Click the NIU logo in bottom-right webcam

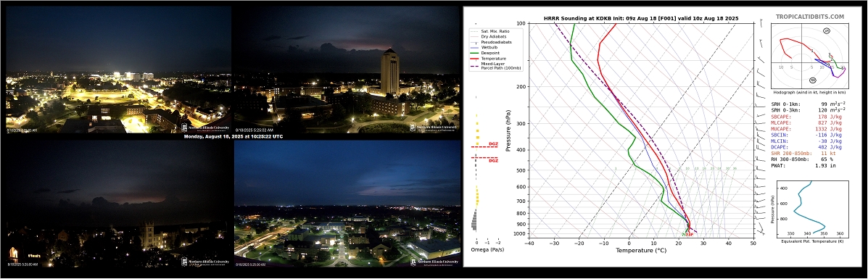(x=434, y=262)
